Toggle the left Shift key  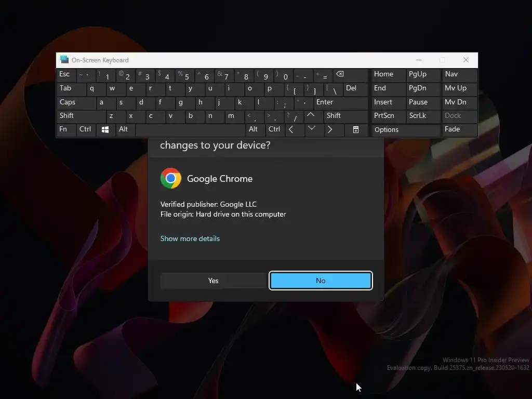(x=82, y=116)
